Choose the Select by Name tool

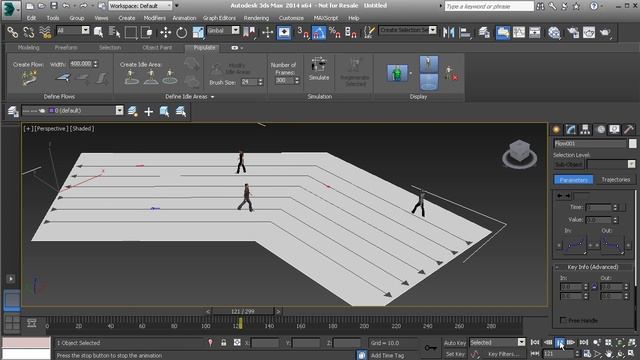pyautogui.click(x=114, y=32)
